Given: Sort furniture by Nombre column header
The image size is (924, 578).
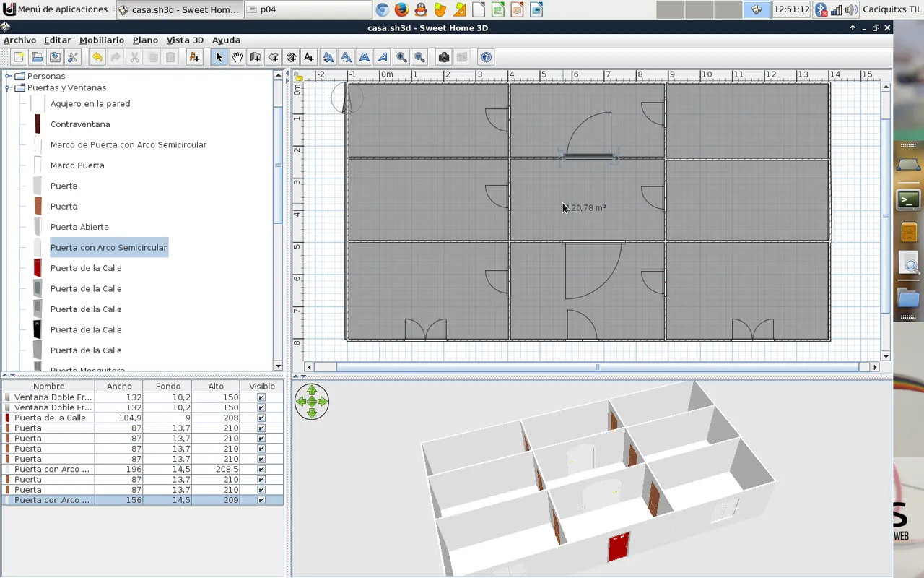Looking at the screenshot, I should click(48, 387).
